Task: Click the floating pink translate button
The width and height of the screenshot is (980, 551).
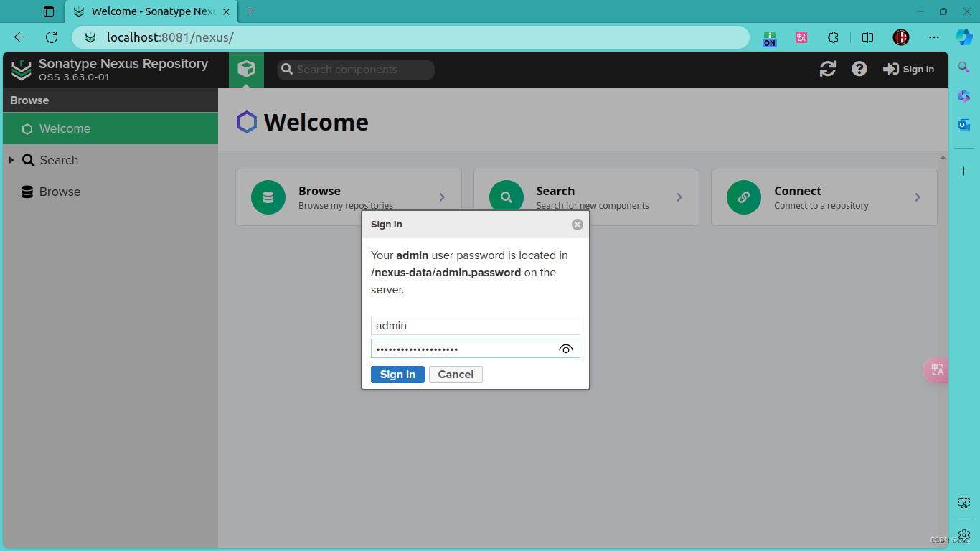Action: [x=936, y=369]
